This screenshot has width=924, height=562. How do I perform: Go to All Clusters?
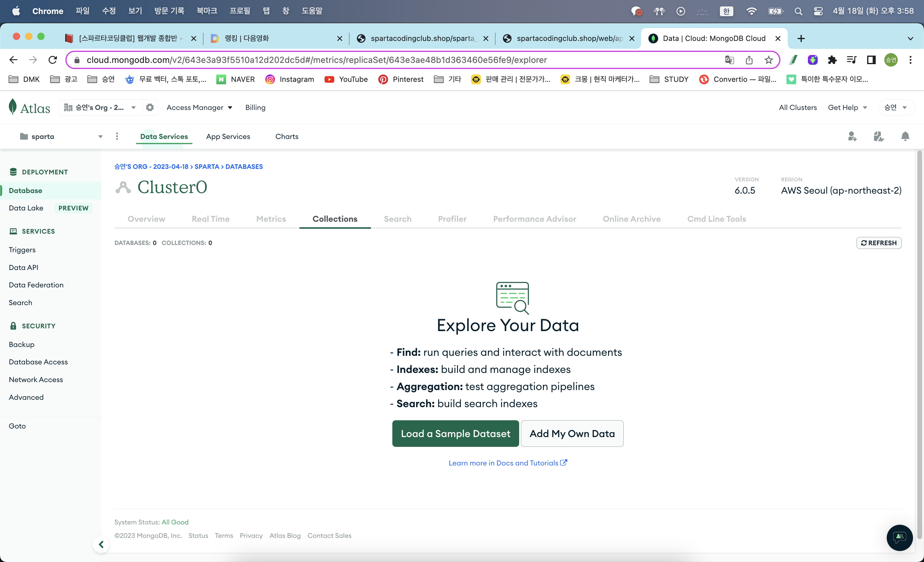coord(798,108)
